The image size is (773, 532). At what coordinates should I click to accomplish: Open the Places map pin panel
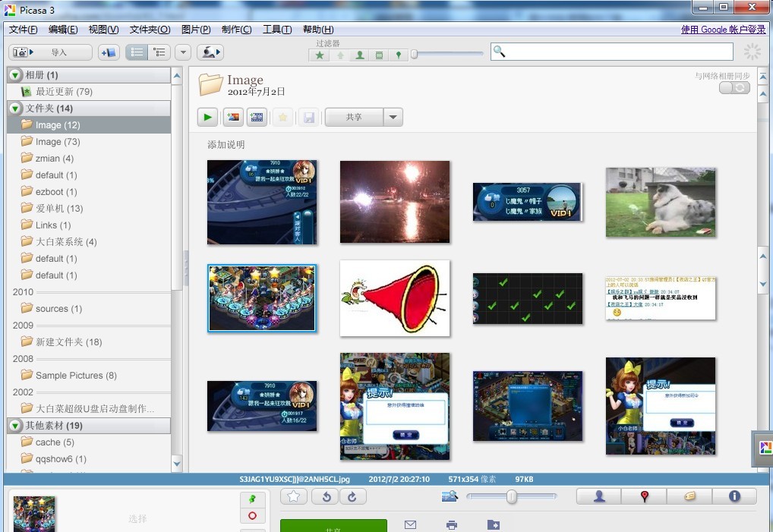[x=644, y=496]
